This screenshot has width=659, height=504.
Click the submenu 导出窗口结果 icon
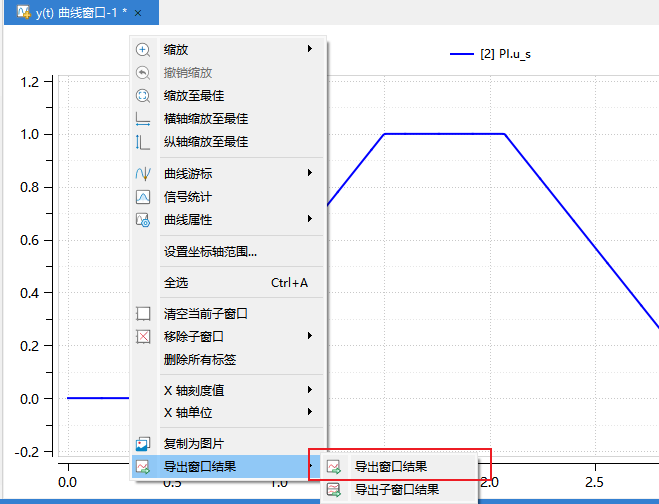(334, 467)
